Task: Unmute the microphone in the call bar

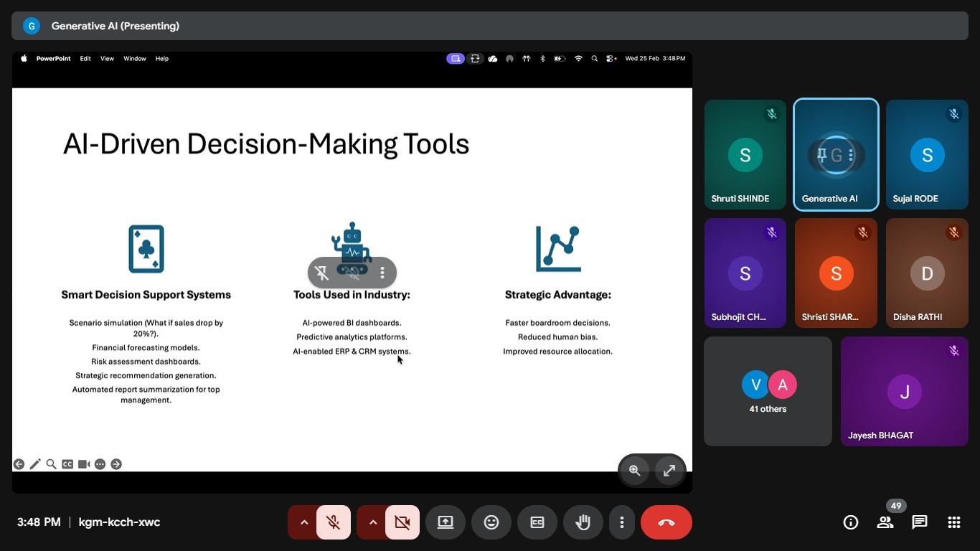Action: pyautogui.click(x=334, y=522)
